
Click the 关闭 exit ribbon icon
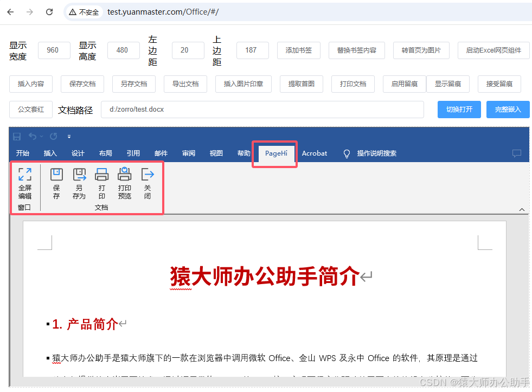(x=148, y=174)
